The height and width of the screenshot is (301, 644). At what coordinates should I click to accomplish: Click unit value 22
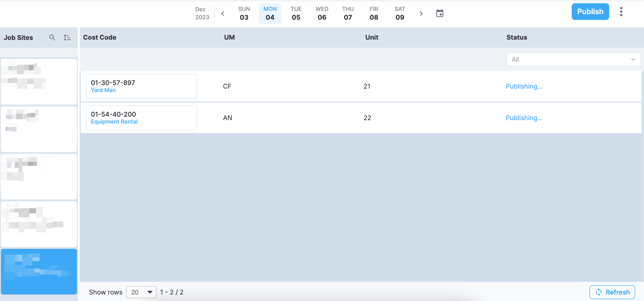click(x=367, y=118)
